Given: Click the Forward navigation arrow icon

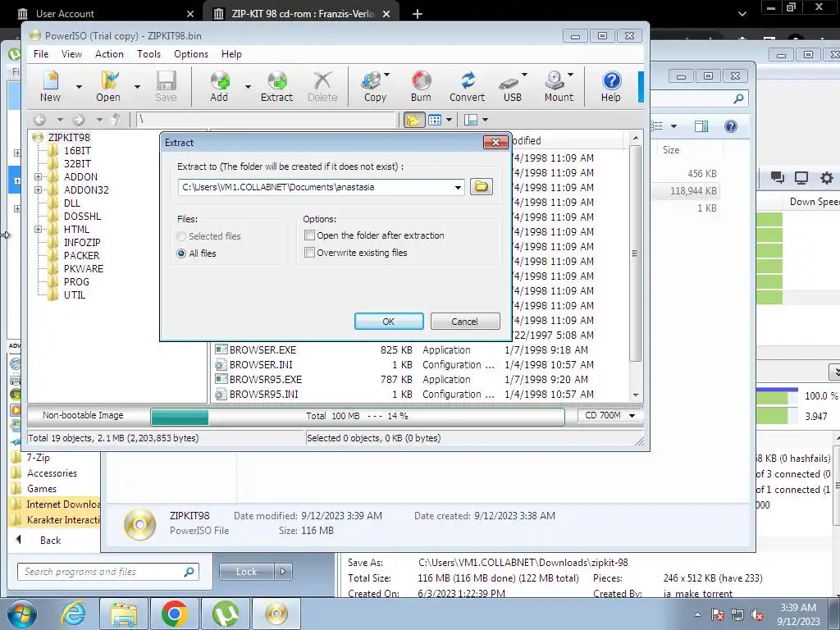Looking at the screenshot, I should point(79,120).
